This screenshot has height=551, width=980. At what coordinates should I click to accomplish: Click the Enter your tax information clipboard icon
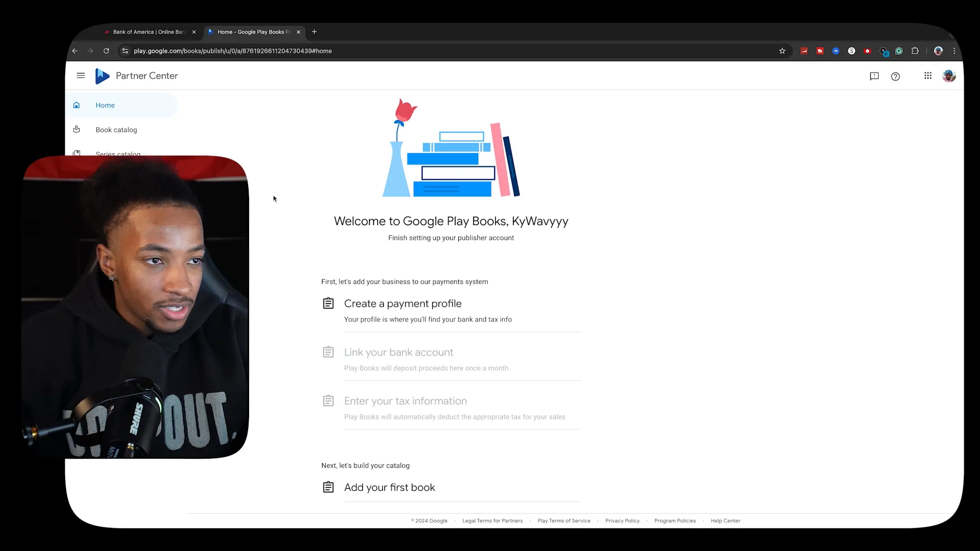point(328,401)
